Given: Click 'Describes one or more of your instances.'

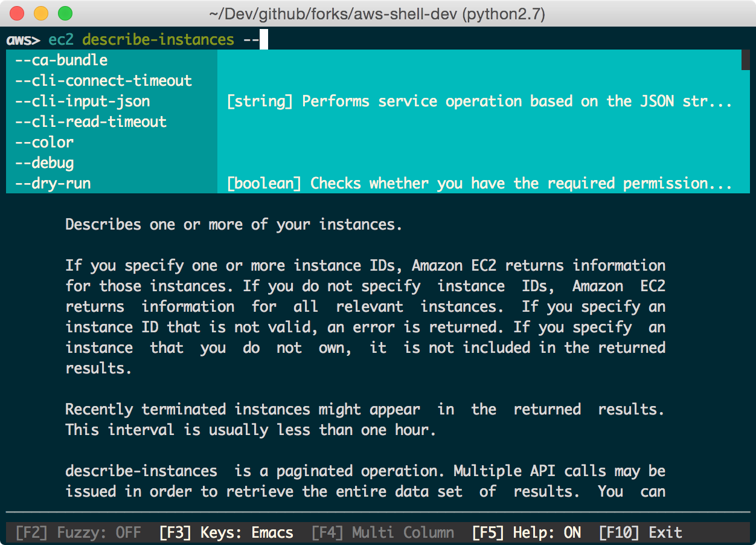Looking at the screenshot, I should coord(234,225).
